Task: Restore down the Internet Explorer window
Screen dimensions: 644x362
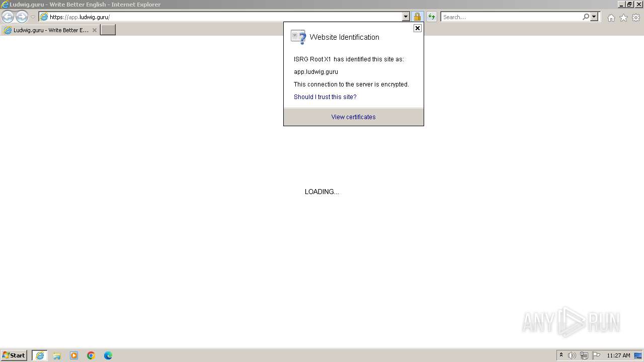Action: click(630, 5)
